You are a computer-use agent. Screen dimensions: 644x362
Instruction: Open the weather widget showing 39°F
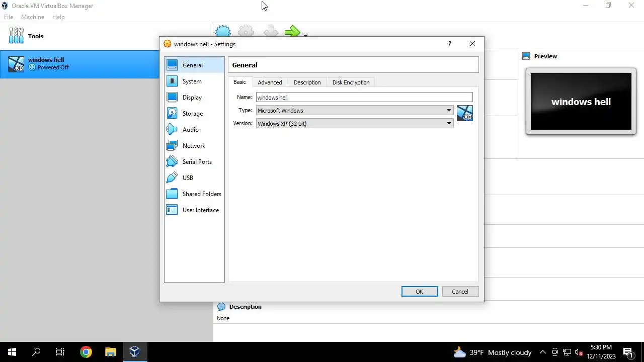point(493,352)
